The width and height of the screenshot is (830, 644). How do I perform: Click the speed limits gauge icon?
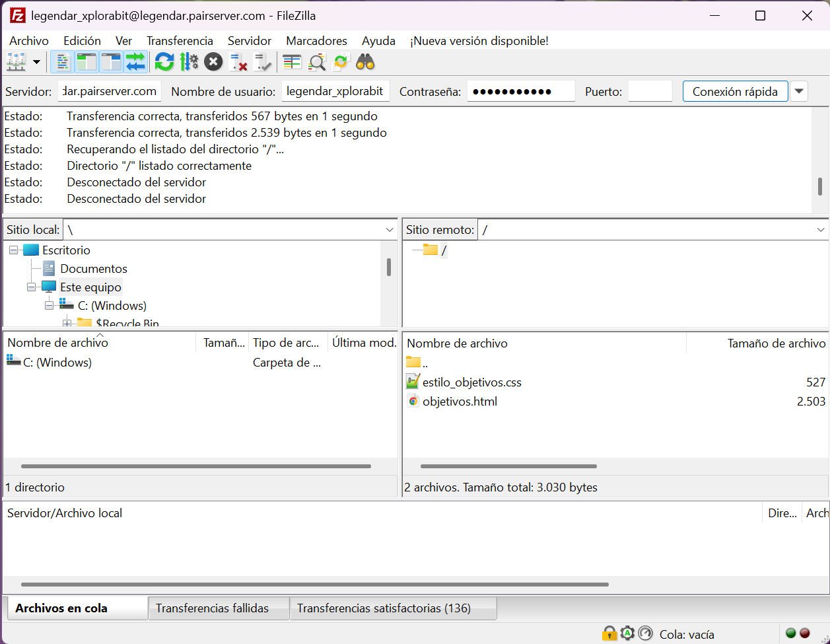coord(645,633)
